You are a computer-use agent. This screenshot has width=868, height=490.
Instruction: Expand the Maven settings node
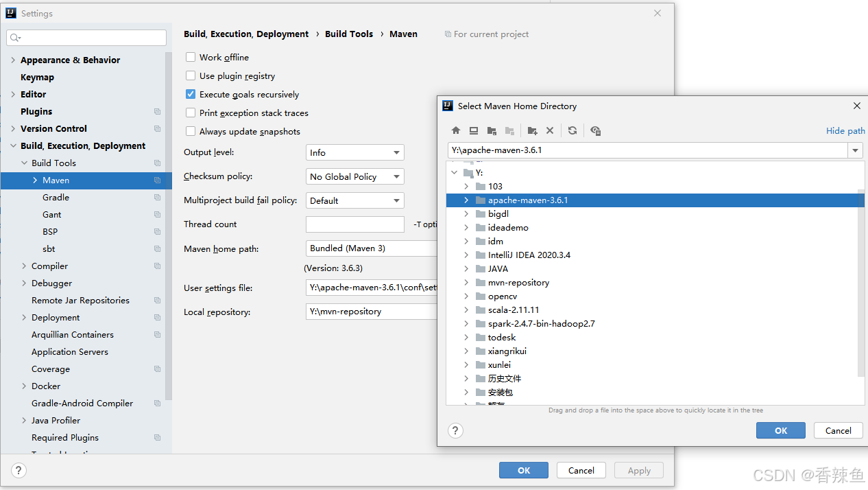(35, 180)
